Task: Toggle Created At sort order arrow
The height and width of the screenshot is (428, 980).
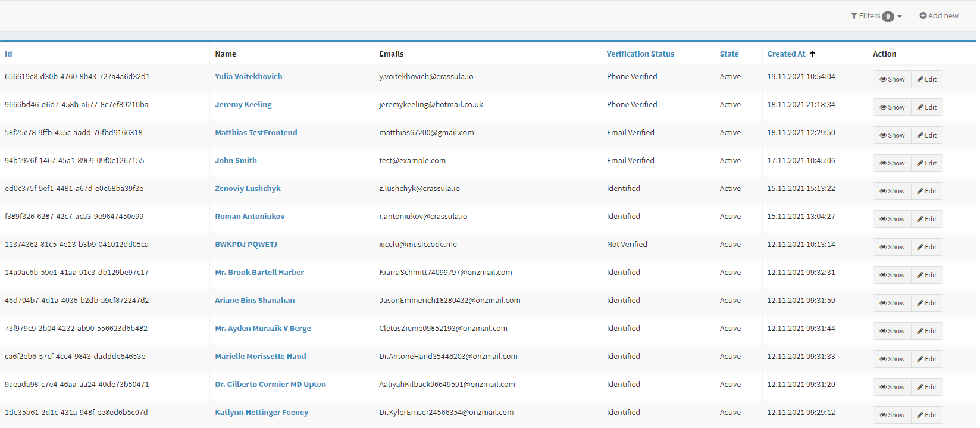Action: coord(812,54)
